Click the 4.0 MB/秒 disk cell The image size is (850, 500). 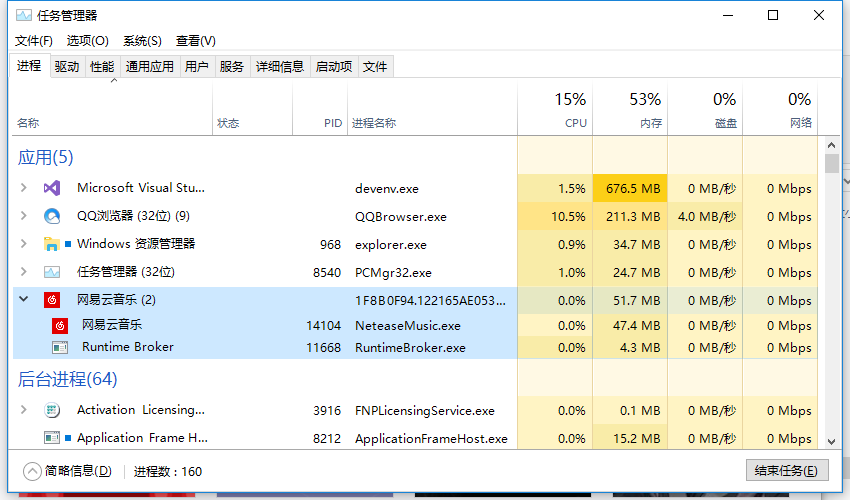(705, 216)
